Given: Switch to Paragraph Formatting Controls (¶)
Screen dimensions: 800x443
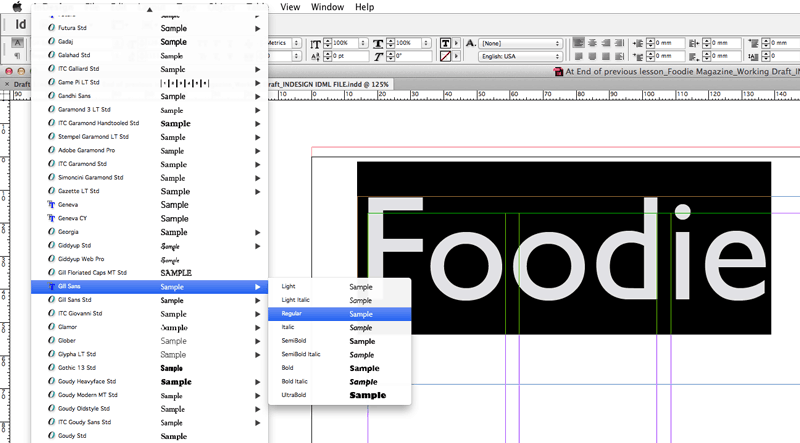Looking at the screenshot, I should point(18,56).
